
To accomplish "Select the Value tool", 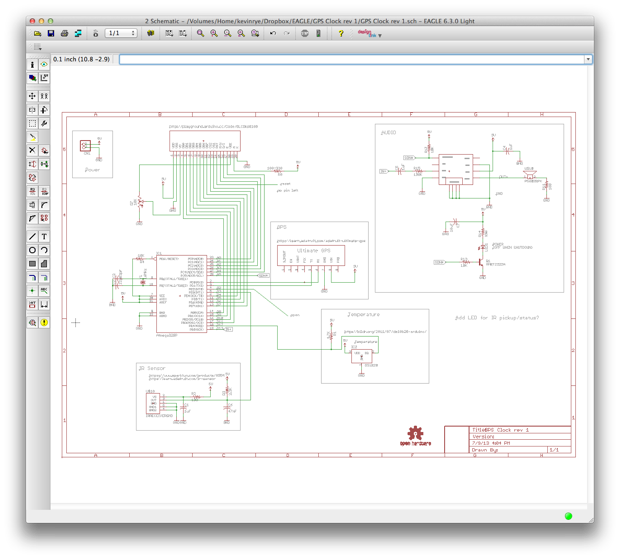I will click(44, 191).
